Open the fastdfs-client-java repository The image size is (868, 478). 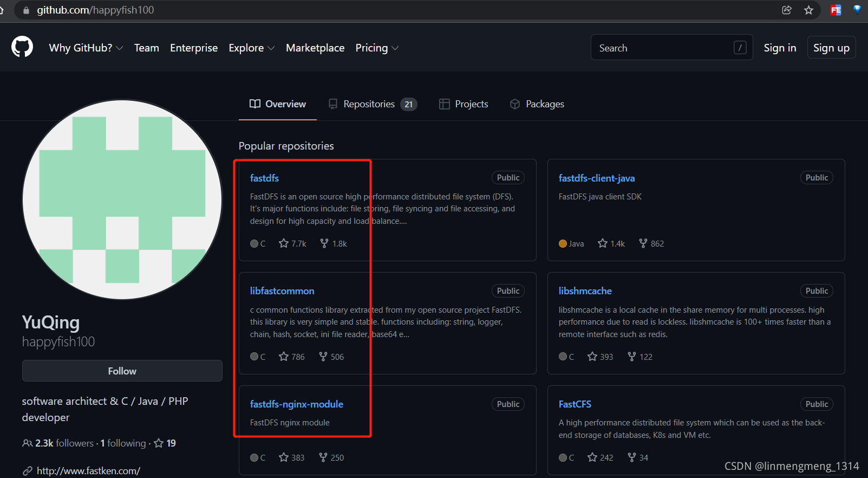(x=597, y=178)
